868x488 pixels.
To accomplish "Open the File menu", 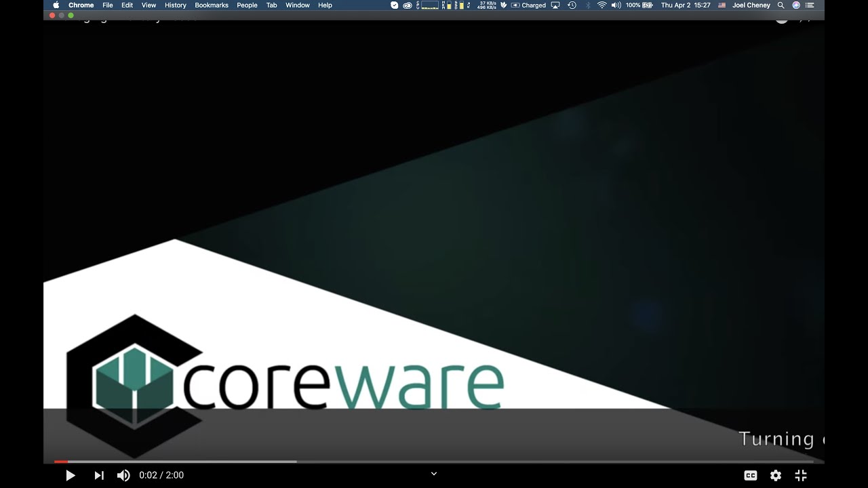I will [x=108, y=5].
